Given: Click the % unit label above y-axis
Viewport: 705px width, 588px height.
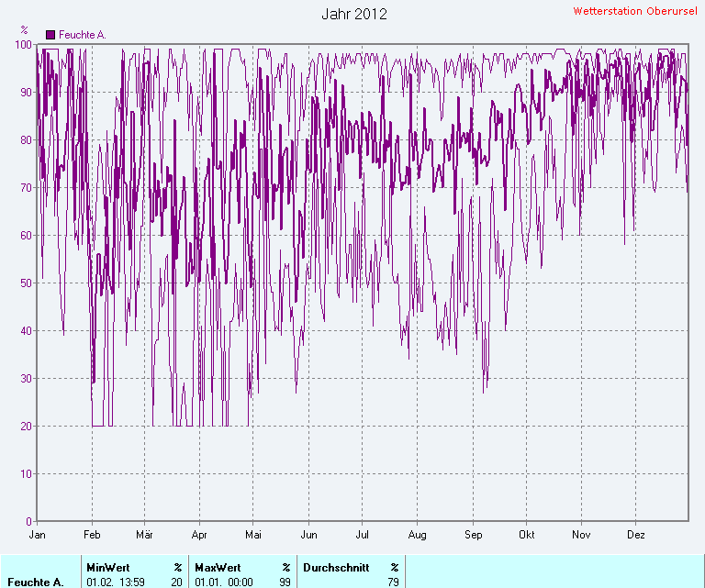Looking at the screenshot, I should (x=24, y=30).
